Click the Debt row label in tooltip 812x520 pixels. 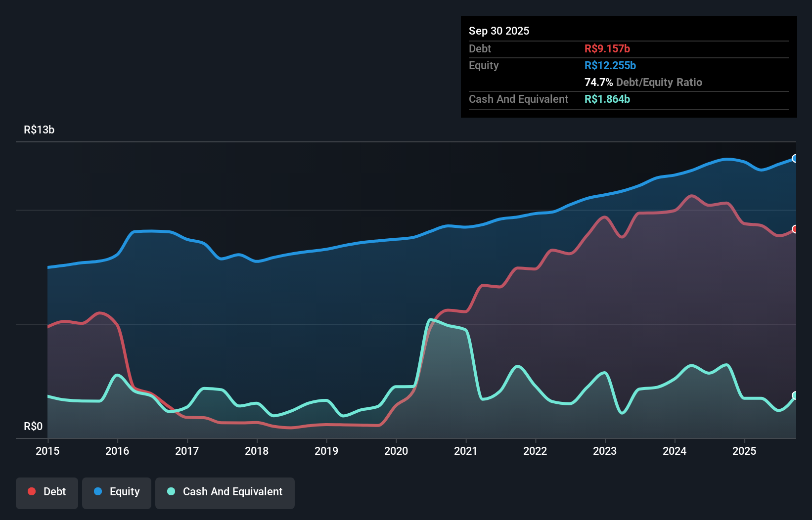[480, 48]
